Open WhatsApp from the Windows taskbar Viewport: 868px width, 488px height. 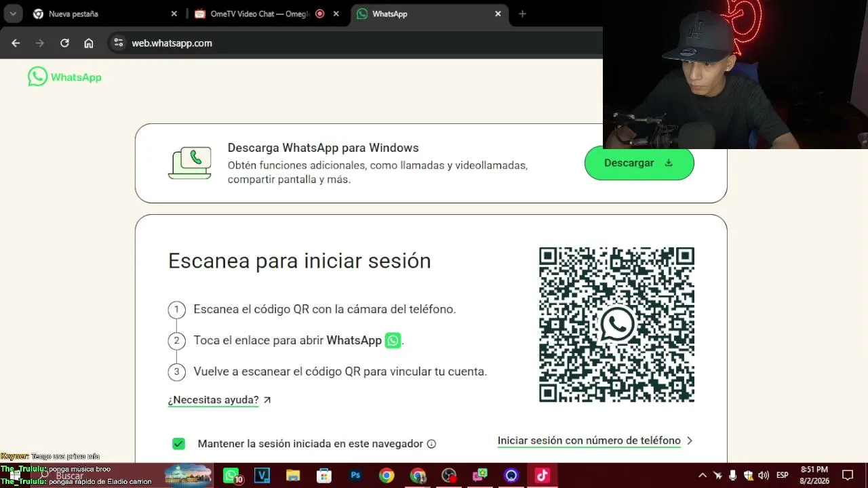pos(233,476)
